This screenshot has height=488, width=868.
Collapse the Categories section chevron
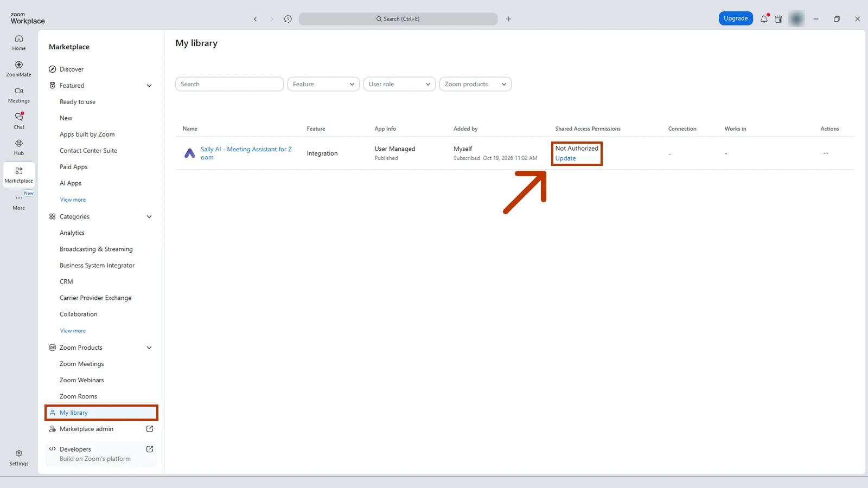[149, 217]
